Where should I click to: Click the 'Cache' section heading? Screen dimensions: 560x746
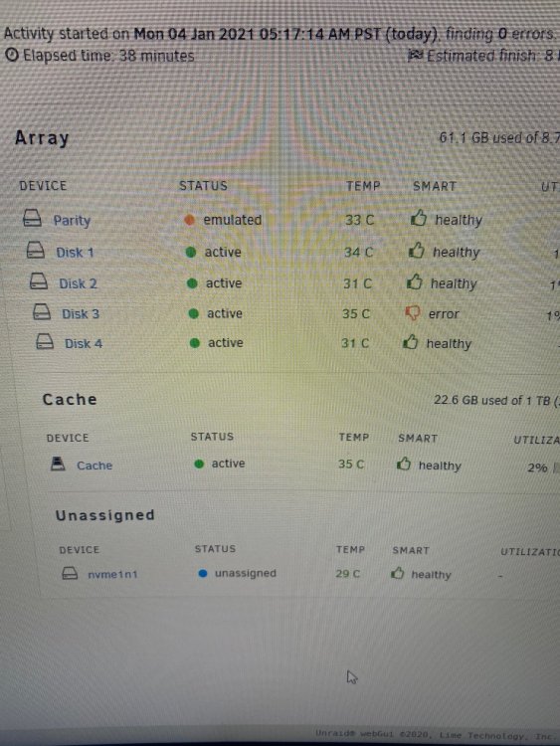[x=70, y=399]
